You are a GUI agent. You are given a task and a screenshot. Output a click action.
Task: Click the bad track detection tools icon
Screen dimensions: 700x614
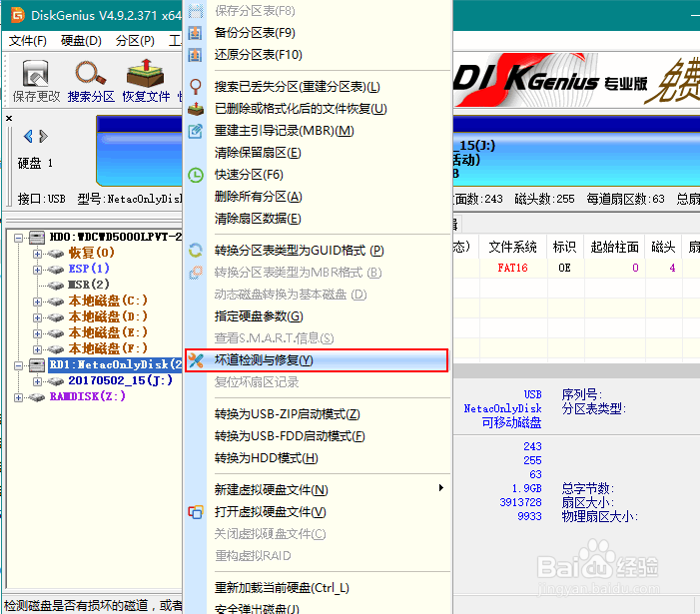[196, 360]
